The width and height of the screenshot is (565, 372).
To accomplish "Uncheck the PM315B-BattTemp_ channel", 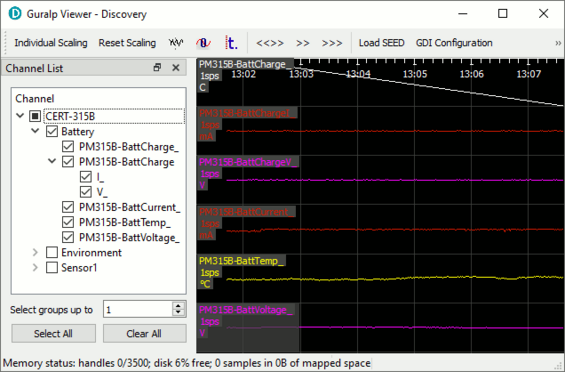I will (x=68, y=222).
